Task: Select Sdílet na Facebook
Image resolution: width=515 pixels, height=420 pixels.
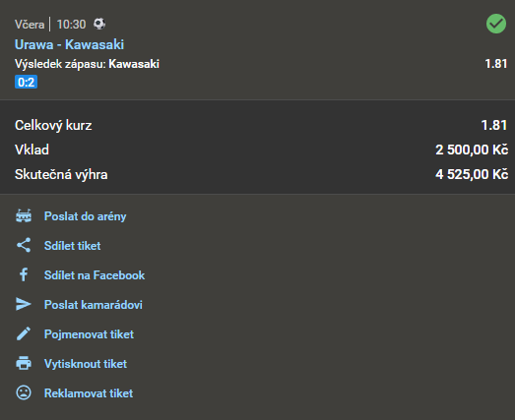Action: click(95, 275)
